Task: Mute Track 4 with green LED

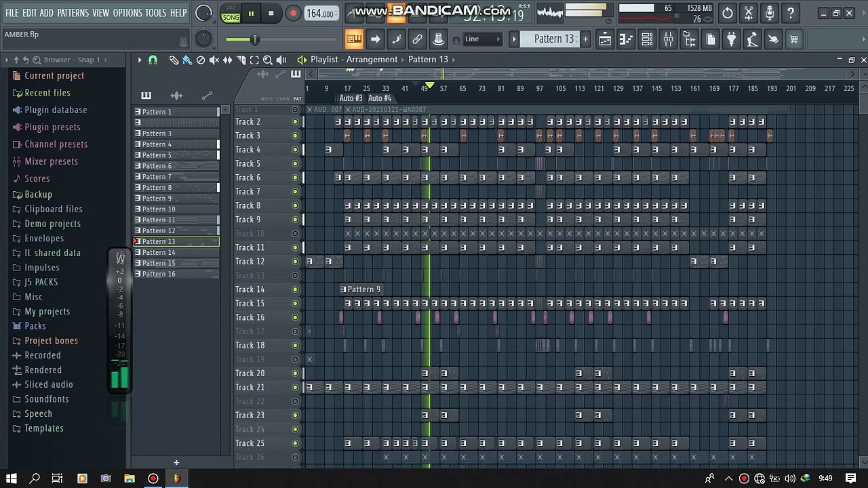Action: click(295, 150)
